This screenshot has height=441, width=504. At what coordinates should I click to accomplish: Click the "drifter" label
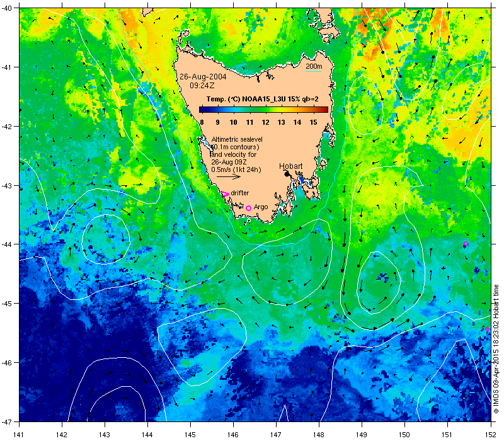240,193
